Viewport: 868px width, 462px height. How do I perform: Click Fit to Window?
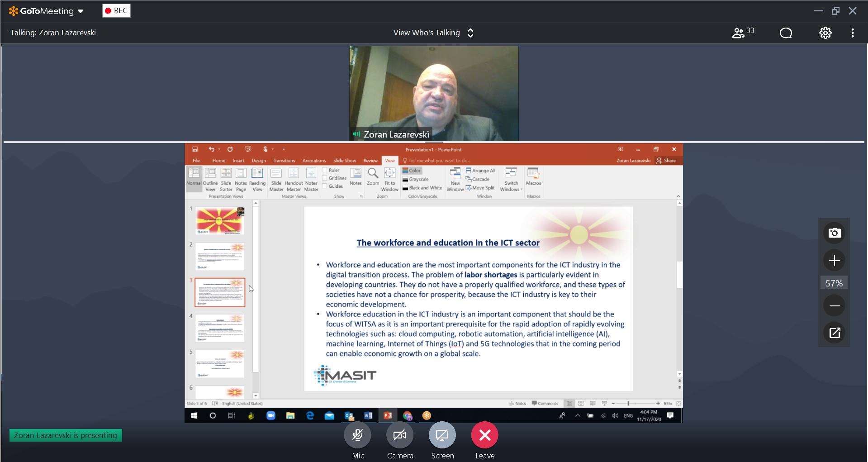pyautogui.click(x=389, y=179)
